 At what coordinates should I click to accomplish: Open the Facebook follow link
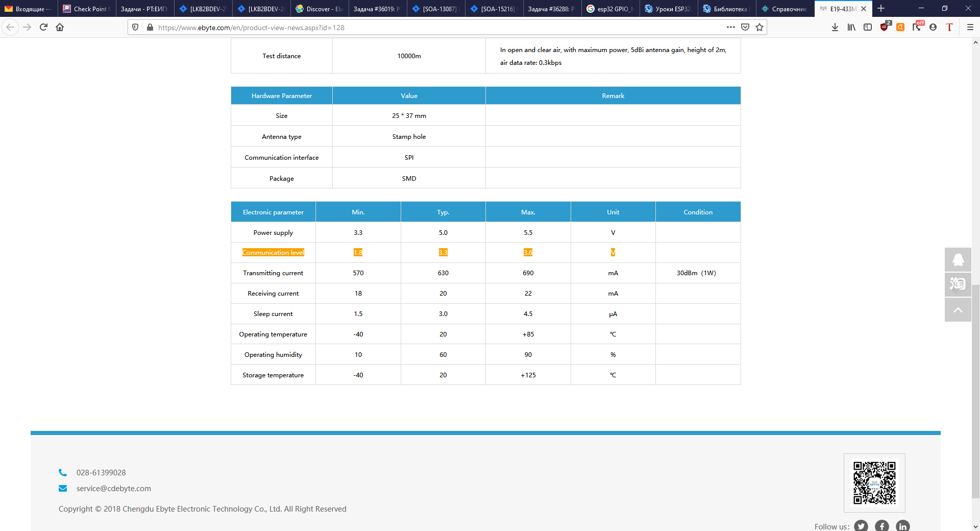[x=882, y=526]
